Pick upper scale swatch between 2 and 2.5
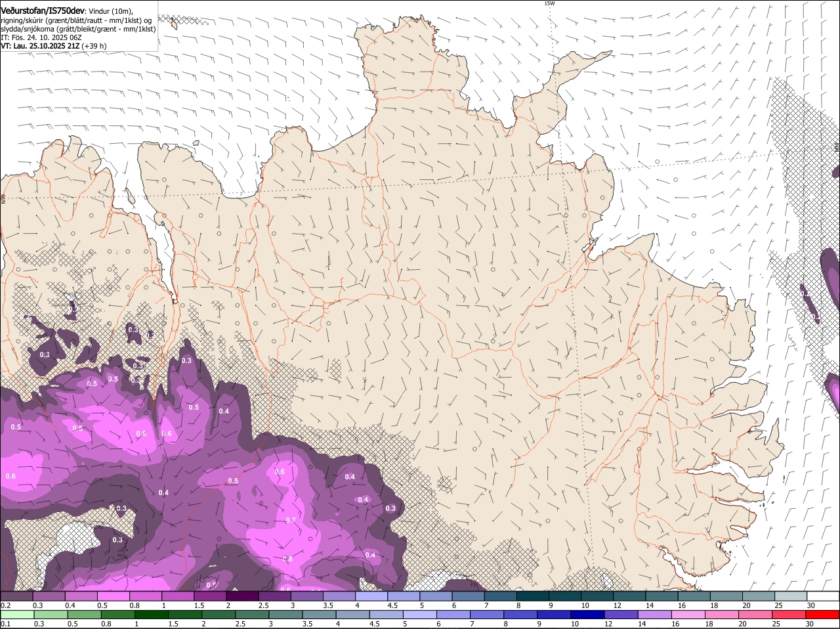This screenshot has width=840, height=629. [242, 596]
